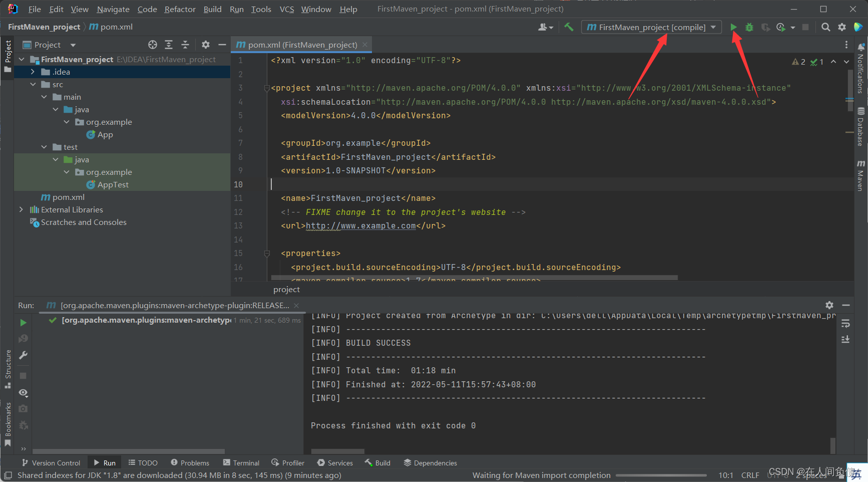Image resolution: width=868 pixels, height=482 pixels.
Task: Select AppTest in the project tree
Action: [x=108, y=184]
